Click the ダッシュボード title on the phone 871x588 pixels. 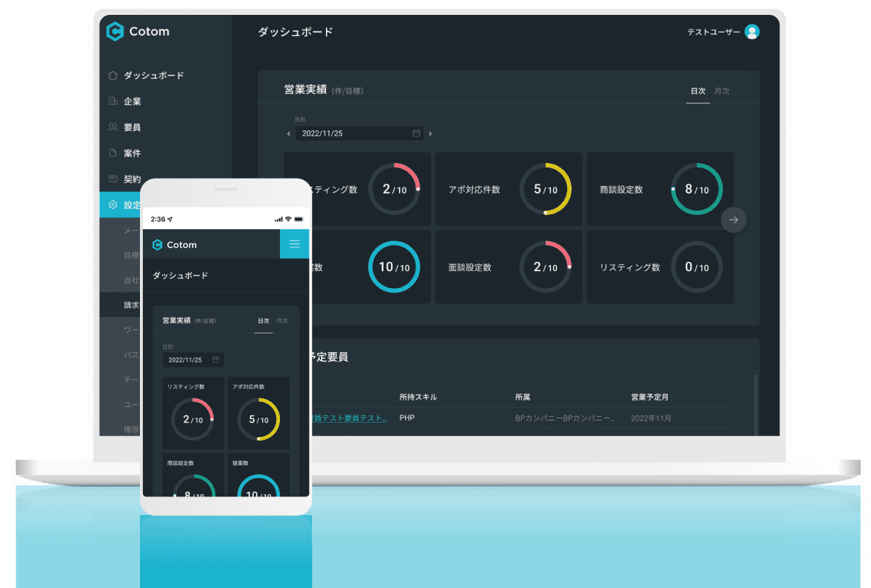[x=180, y=275]
